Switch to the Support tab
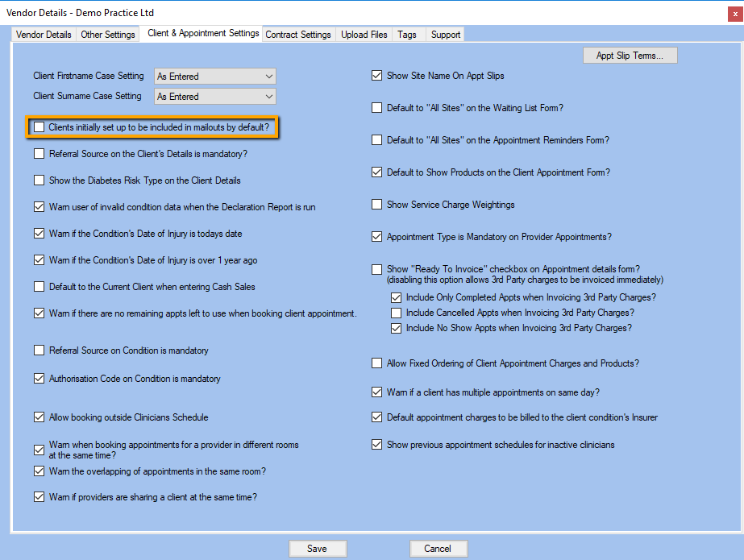Screen dimensions: 744x560 445,35
